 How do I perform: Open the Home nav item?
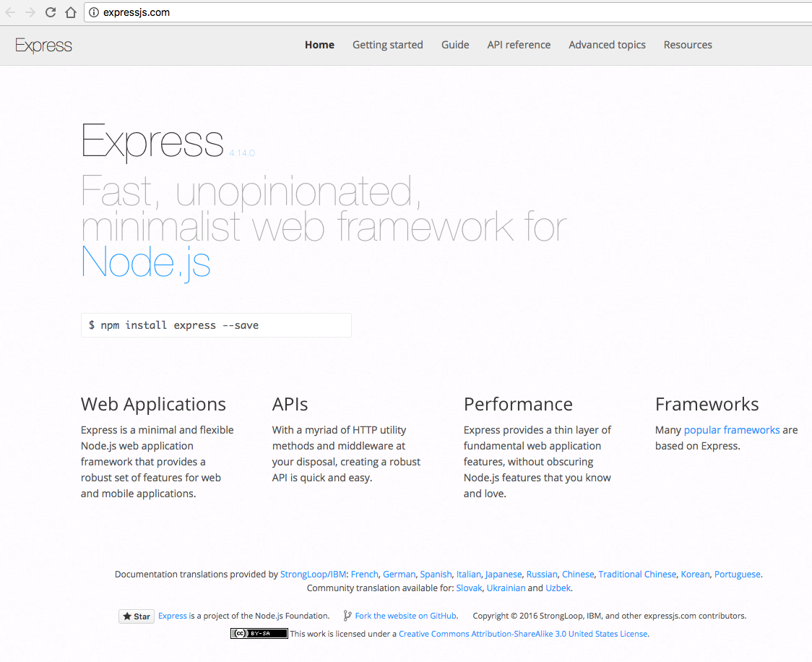pyautogui.click(x=319, y=45)
